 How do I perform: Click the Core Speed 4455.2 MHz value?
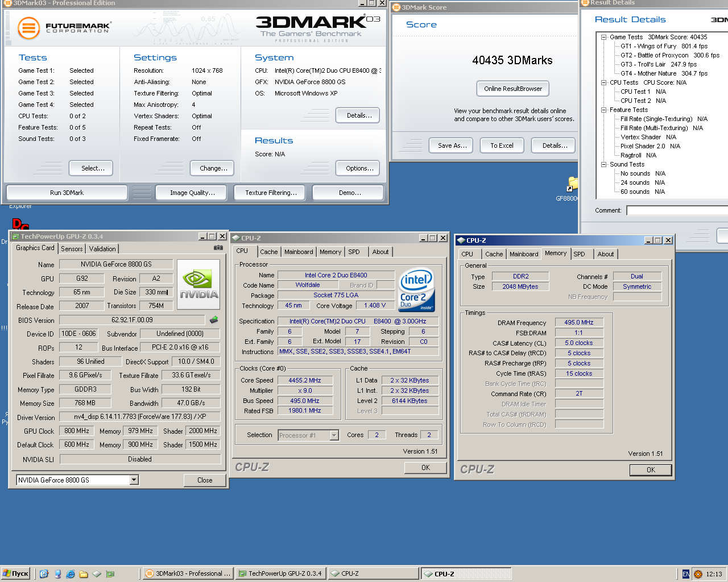point(304,380)
